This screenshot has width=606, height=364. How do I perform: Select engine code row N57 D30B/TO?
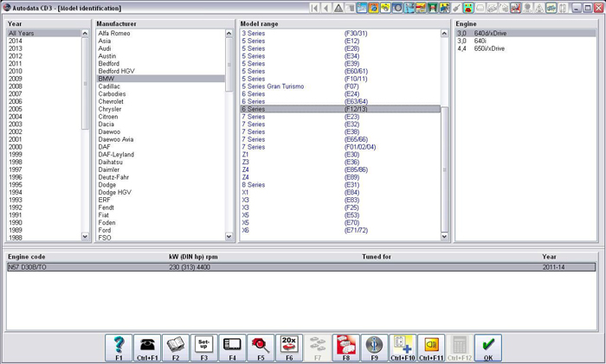[301, 267]
